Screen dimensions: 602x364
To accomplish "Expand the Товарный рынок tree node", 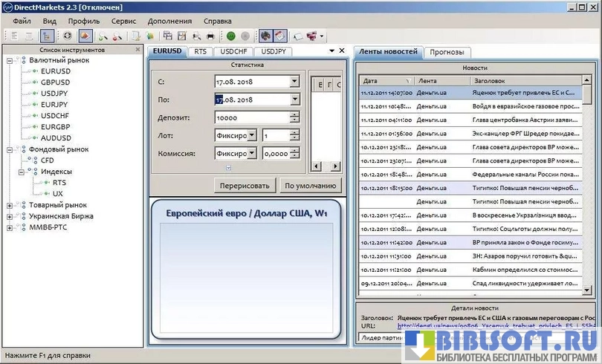I will [10, 205].
